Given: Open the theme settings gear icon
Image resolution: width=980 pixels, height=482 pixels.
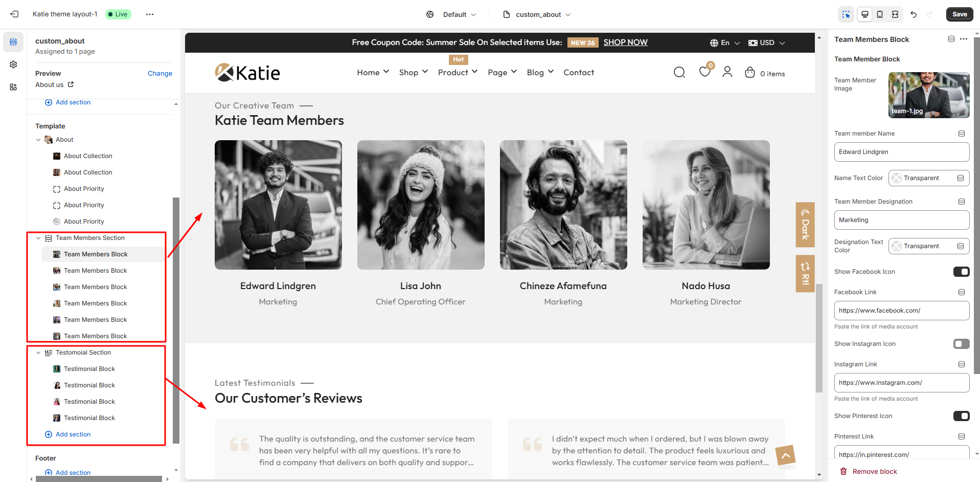Looking at the screenshot, I should (x=13, y=64).
